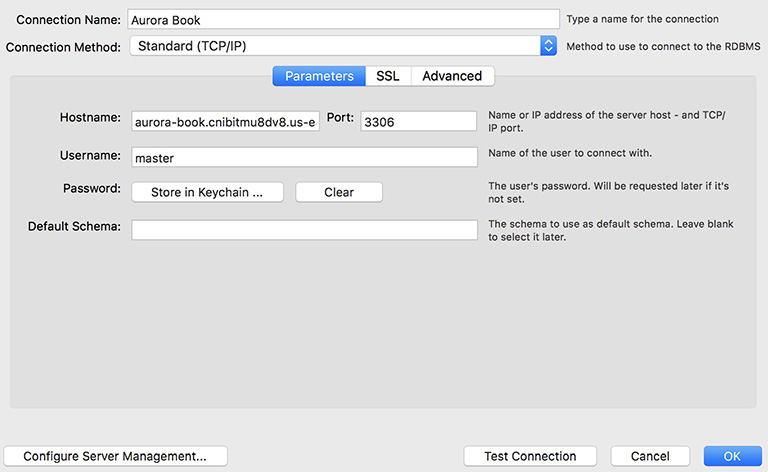The image size is (768, 472).
Task: Click the Connection Name text field
Action: [344, 20]
